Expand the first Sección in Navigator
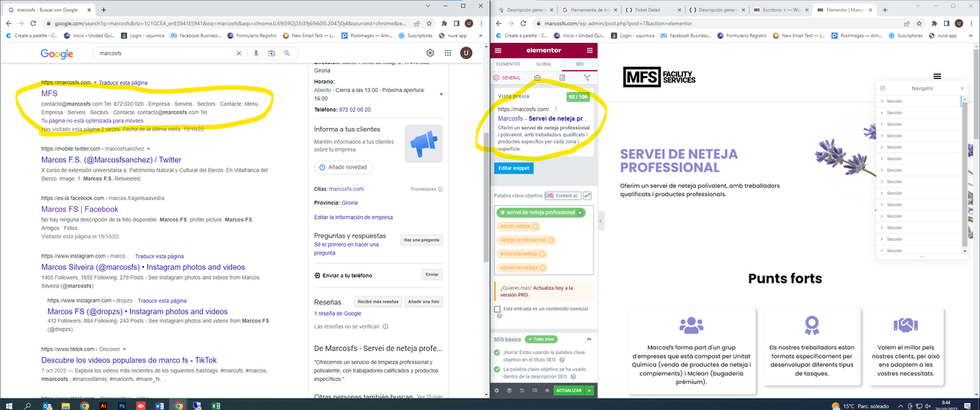Screen dimensions: 980x410 coord(882,101)
